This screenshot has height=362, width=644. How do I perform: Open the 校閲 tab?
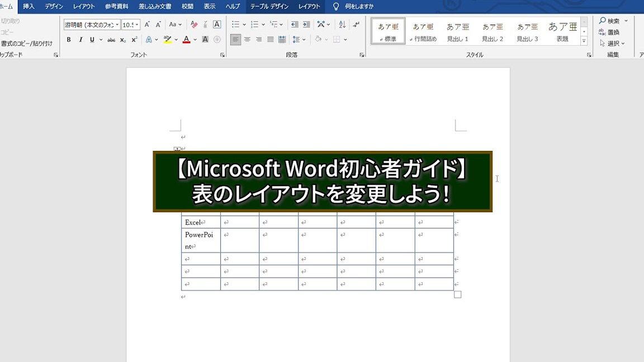[x=188, y=7]
